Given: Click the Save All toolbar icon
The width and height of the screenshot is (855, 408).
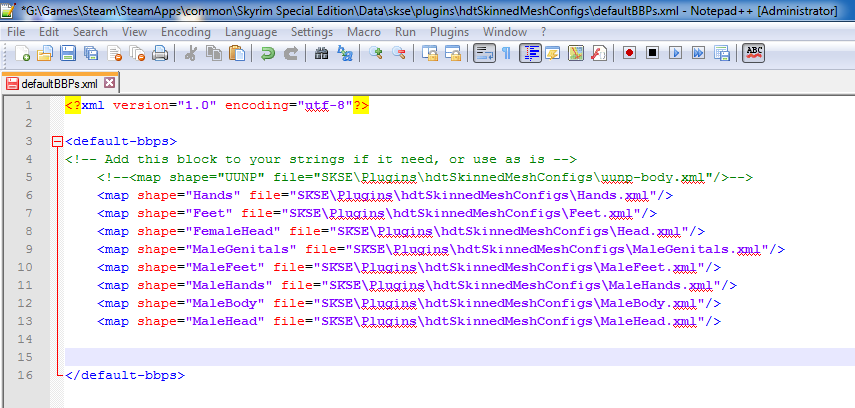Looking at the screenshot, I should [91, 53].
